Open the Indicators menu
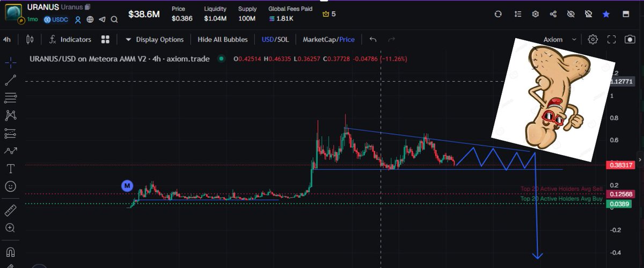This screenshot has width=644, height=268. point(70,39)
